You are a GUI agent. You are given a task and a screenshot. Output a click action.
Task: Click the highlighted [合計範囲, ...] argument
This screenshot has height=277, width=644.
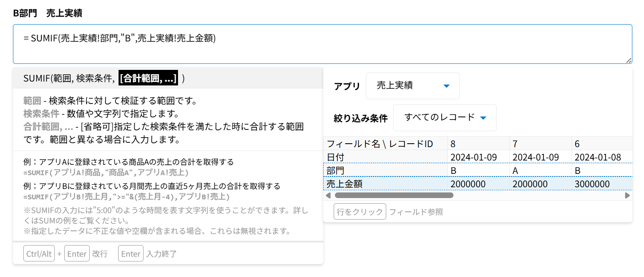click(148, 79)
